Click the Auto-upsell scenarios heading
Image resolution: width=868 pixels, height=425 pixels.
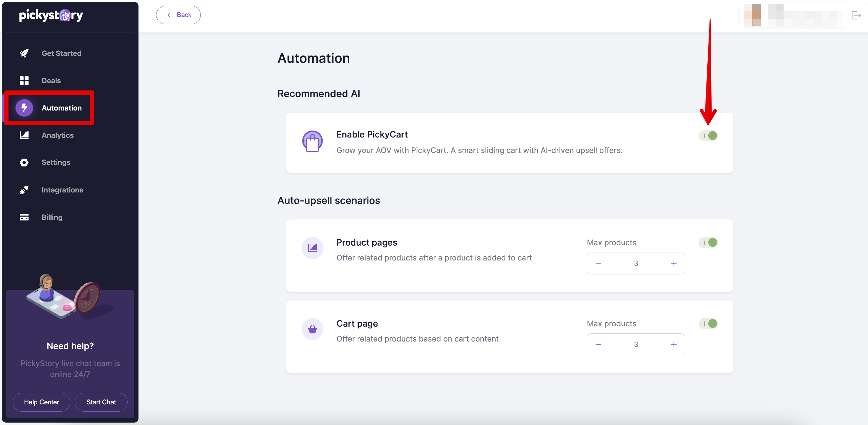pyautogui.click(x=329, y=200)
